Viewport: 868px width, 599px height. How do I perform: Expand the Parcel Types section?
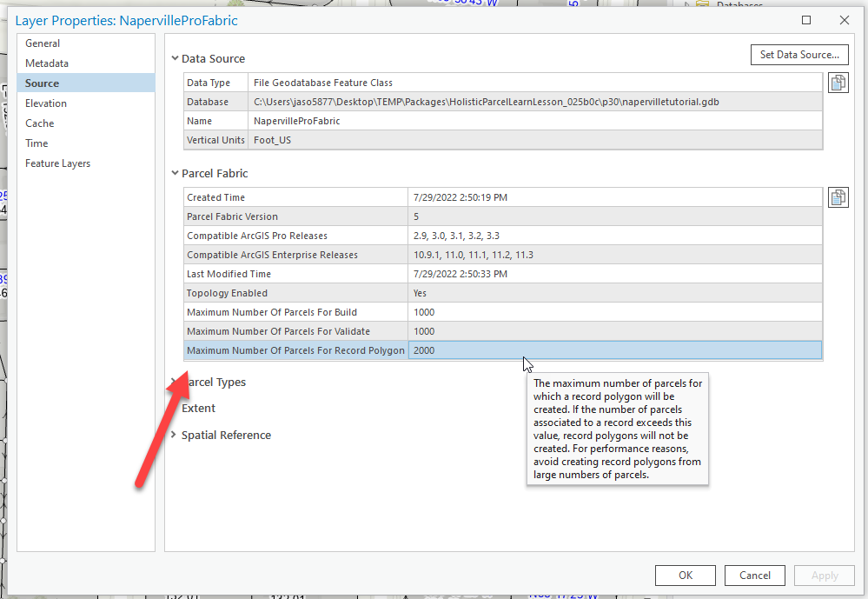176,382
